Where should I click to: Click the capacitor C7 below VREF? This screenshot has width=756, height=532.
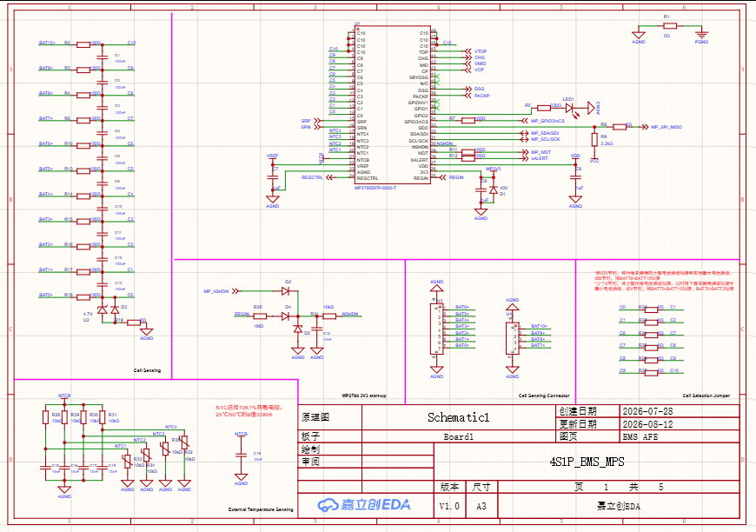[272, 177]
